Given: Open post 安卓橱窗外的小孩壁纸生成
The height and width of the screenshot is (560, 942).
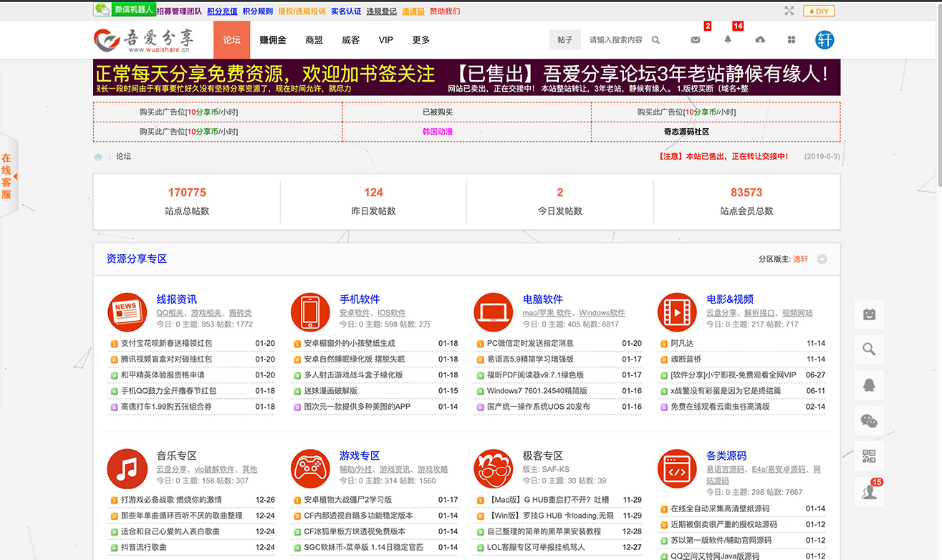Looking at the screenshot, I should click(350, 344).
